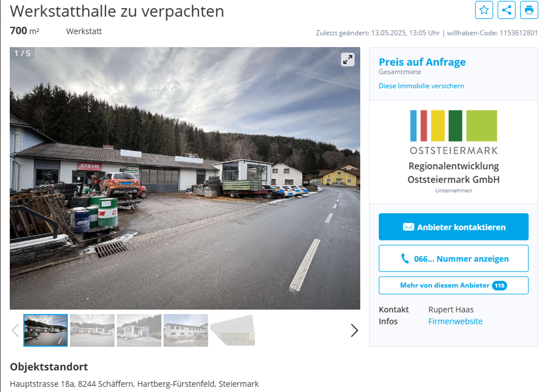
Task: Open Mehr von diesem Anbieter listings
Action: tap(454, 285)
